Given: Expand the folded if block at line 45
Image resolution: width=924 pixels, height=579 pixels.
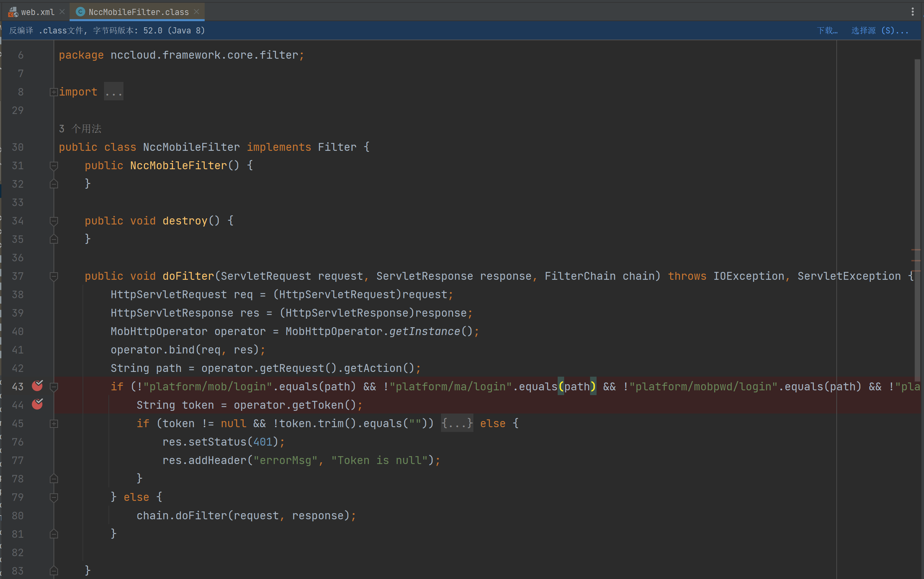Looking at the screenshot, I should point(54,423).
